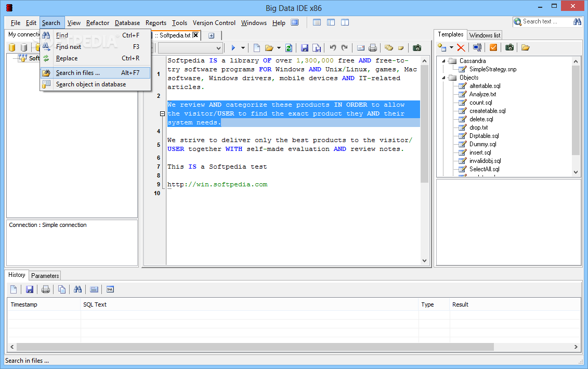Viewport: 588px width, 369px height.
Task: Switch to the Windows list tab
Action: point(485,35)
